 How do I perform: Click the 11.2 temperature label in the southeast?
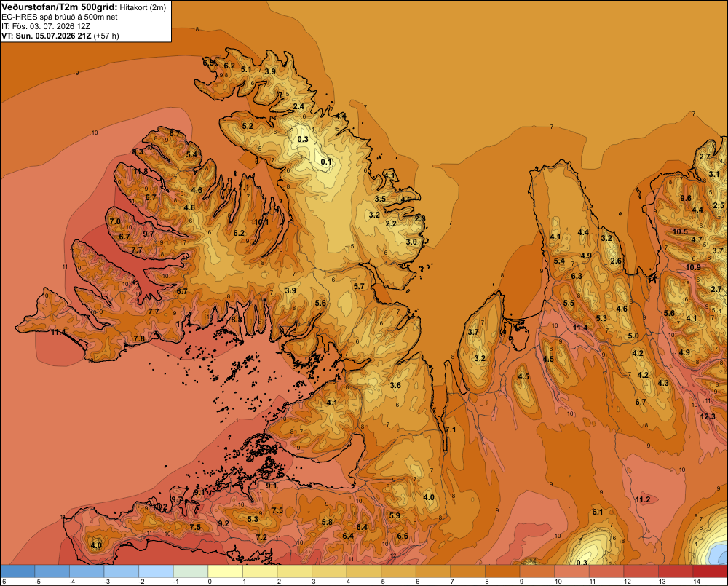click(x=643, y=499)
